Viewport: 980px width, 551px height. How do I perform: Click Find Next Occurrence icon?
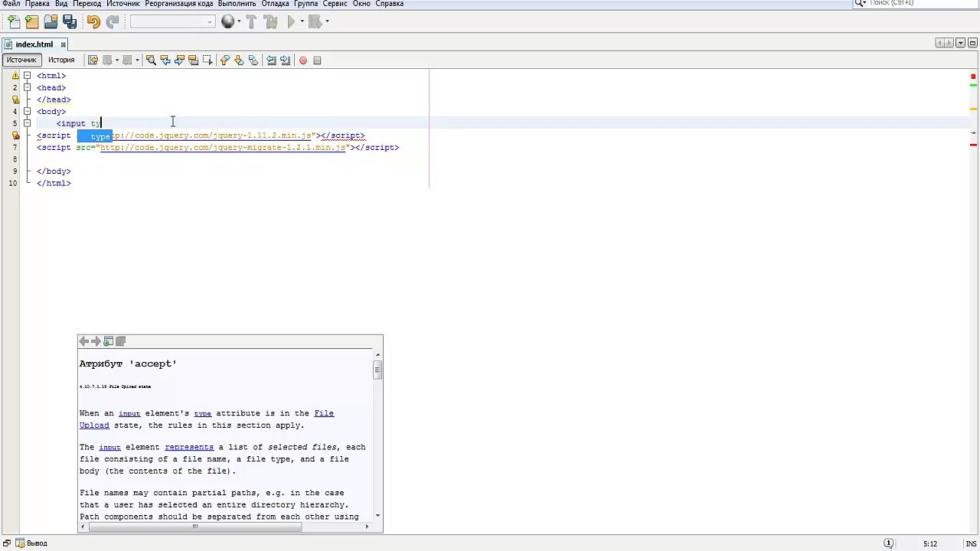[x=179, y=60]
